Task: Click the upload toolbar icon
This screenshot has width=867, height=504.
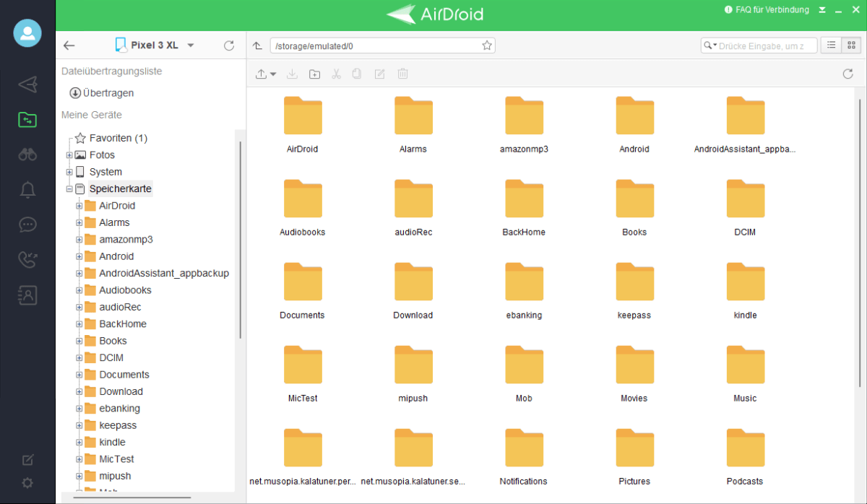Action: pyautogui.click(x=262, y=74)
